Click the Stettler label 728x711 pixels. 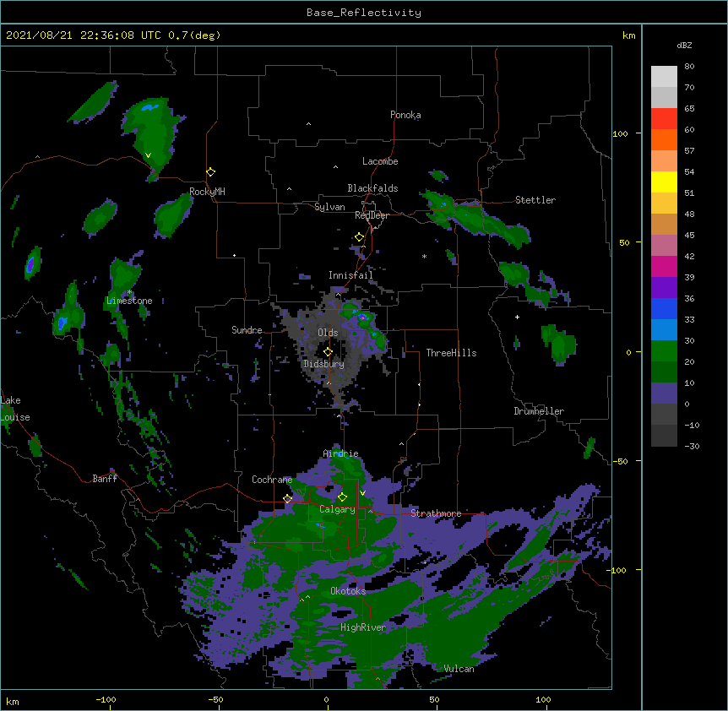535,200
